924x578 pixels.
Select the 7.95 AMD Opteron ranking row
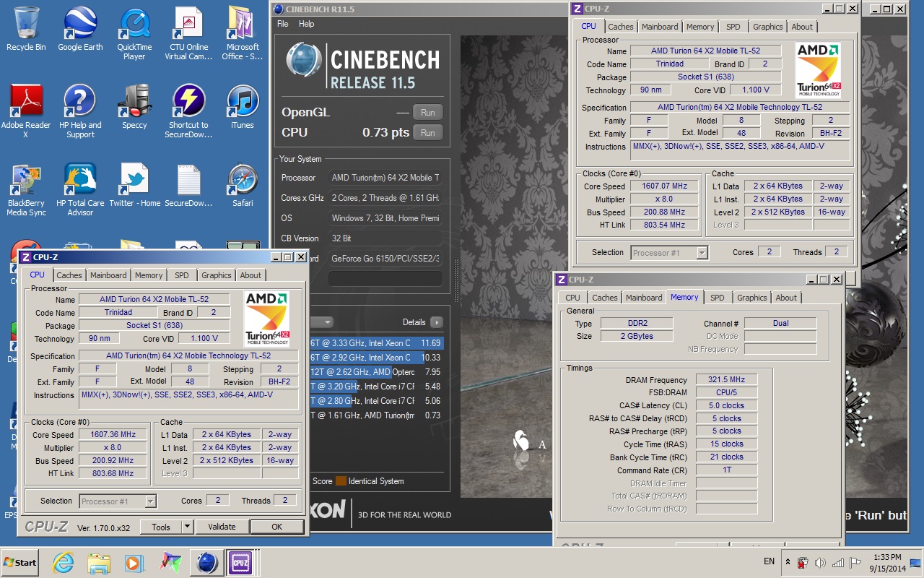(376, 372)
